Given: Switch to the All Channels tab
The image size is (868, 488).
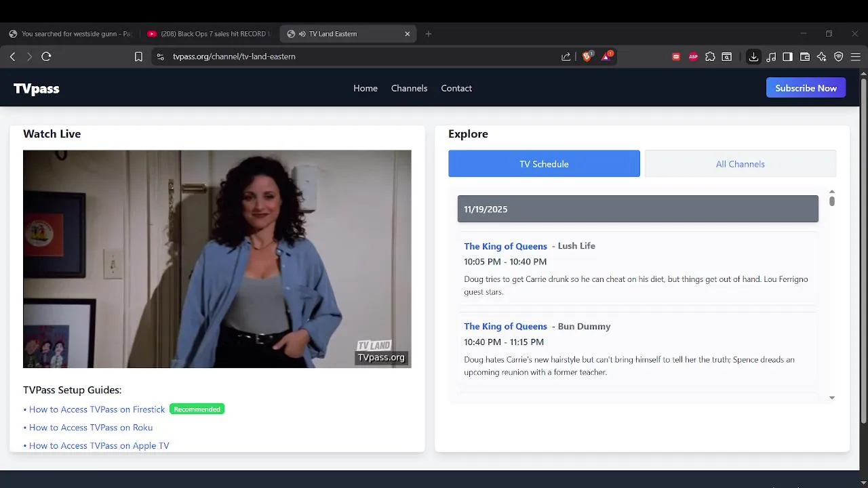Looking at the screenshot, I should tap(741, 164).
